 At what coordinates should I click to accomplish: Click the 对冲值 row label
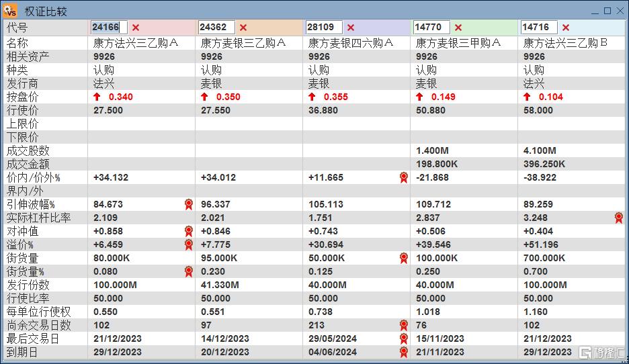pos(22,231)
